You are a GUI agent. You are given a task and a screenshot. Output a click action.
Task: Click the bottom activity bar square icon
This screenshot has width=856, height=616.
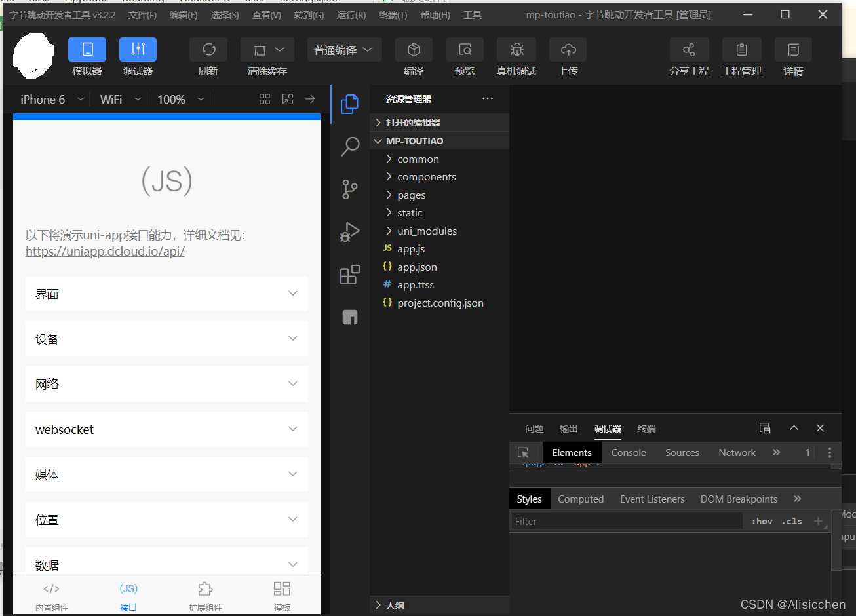(350, 317)
